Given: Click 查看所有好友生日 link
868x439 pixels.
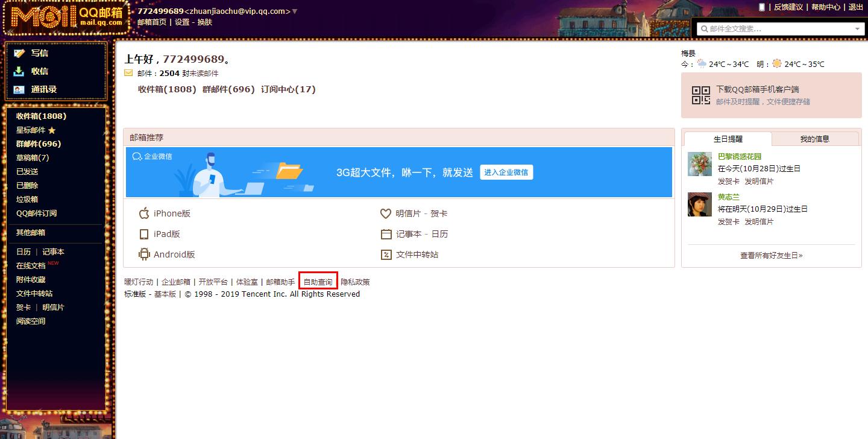Looking at the screenshot, I should [x=772, y=255].
